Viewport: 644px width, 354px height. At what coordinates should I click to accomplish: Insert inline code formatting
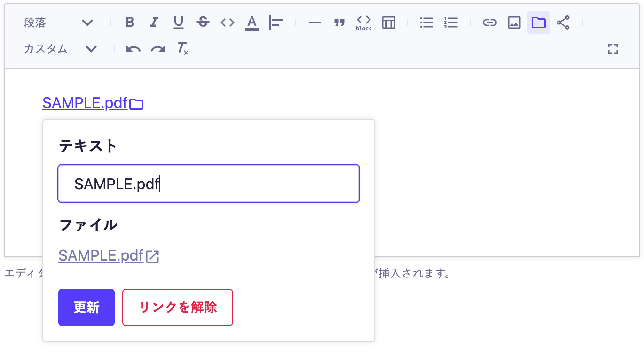pos(228,23)
